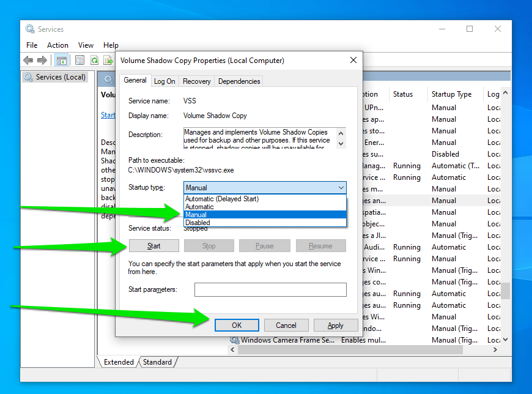
Task: Click the Export List toolbar icon
Action: (108, 60)
